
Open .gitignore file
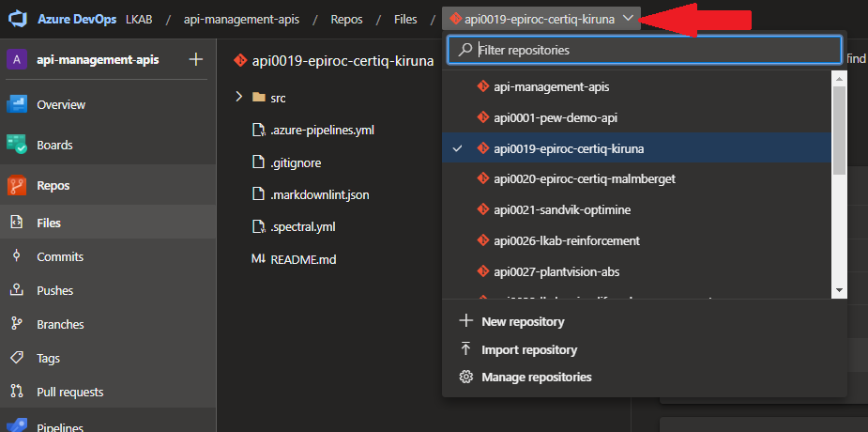[x=296, y=162]
